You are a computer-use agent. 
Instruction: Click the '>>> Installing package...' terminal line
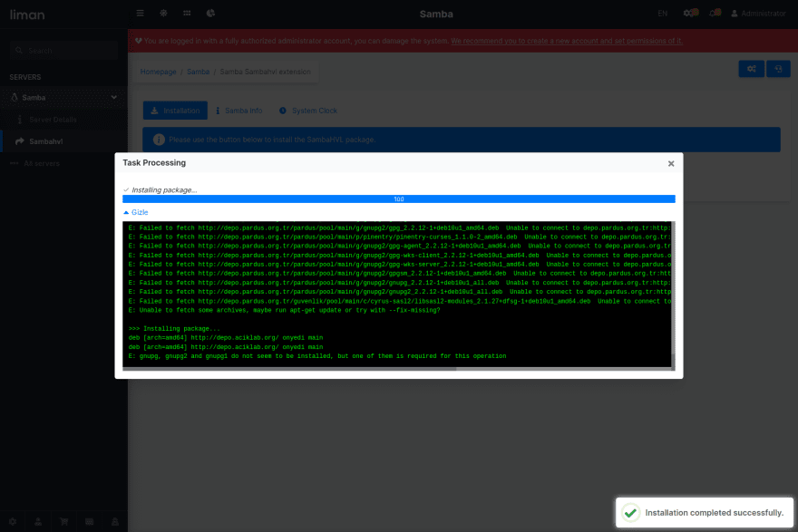[x=174, y=329]
